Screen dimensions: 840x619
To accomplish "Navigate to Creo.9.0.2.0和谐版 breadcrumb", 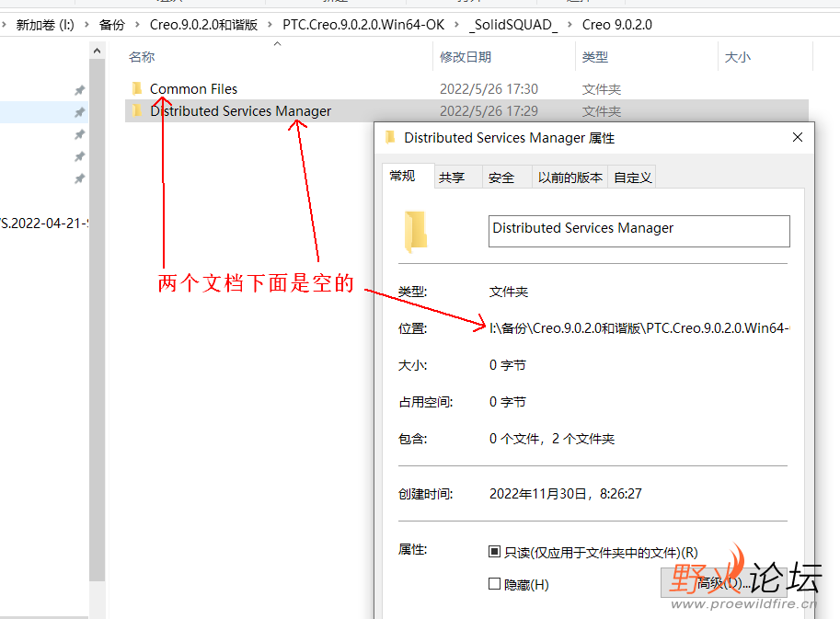I will pyautogui.click(x=203, y=25).
